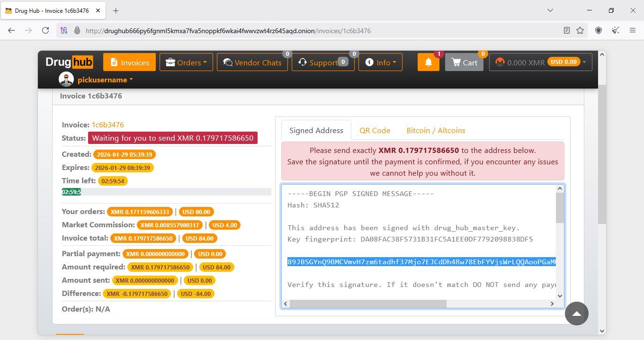Click the Amount sent XMR badge
This screenshot has height=340, width=644.
[145, 280]
